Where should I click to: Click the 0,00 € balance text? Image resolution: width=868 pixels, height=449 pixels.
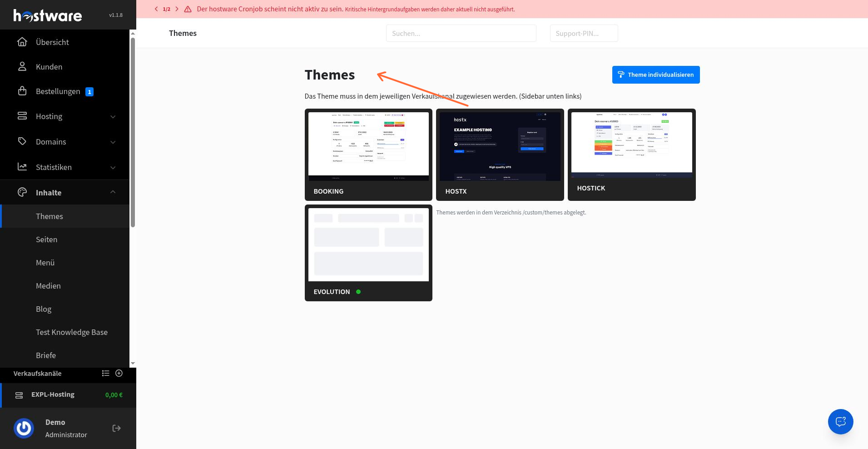pyautogui.click(x=114, y=395)
